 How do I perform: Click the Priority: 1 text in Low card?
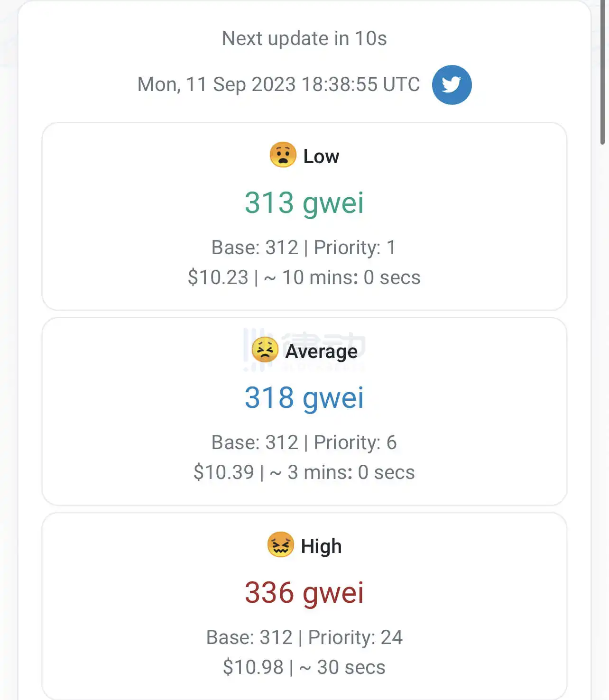coord(354,248)
